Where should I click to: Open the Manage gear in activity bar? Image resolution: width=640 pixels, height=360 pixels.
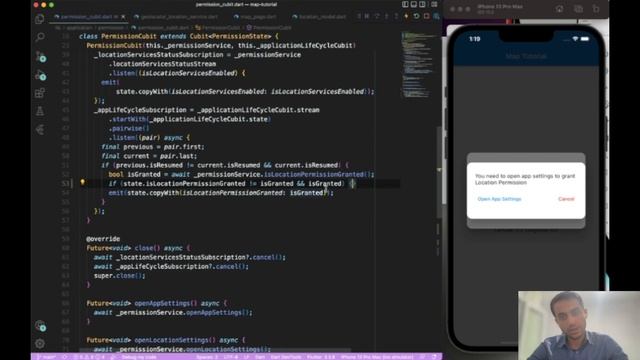click(x=40, y=344)
